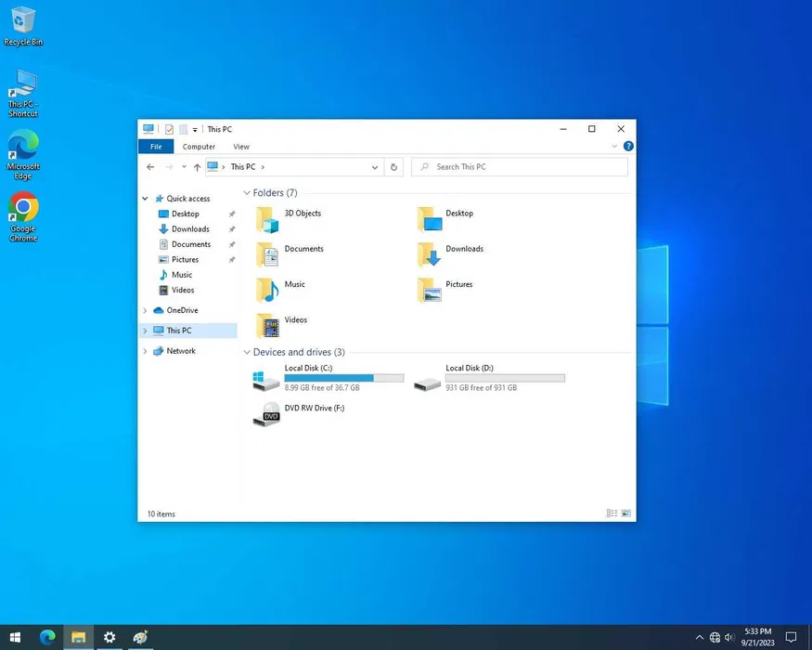Screen dimensions: 812x650
Task: Collapse the Quick access tree node
Action: (145, 199)
